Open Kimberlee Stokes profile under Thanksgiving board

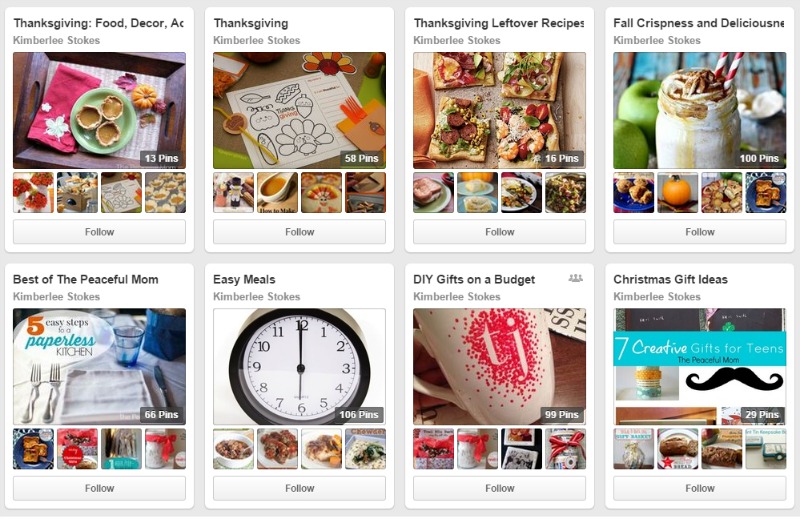point(257,40)
